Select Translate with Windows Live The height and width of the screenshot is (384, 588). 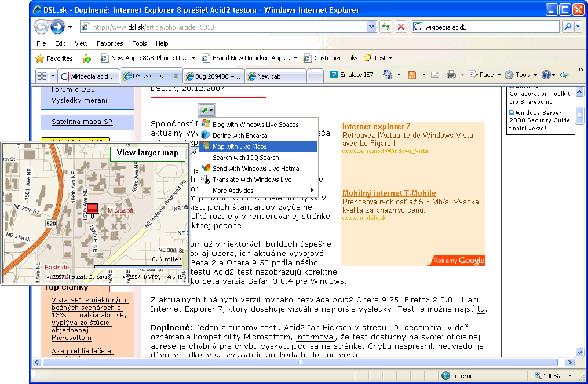coord(258,180)
